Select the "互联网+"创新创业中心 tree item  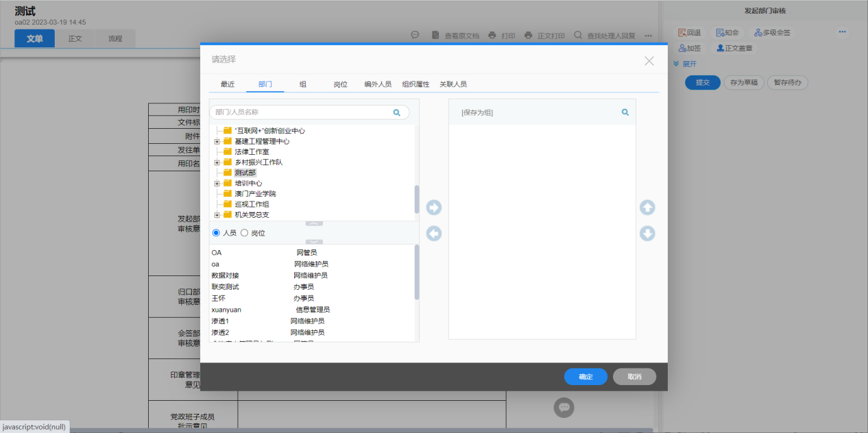click(x=269, y=131)
